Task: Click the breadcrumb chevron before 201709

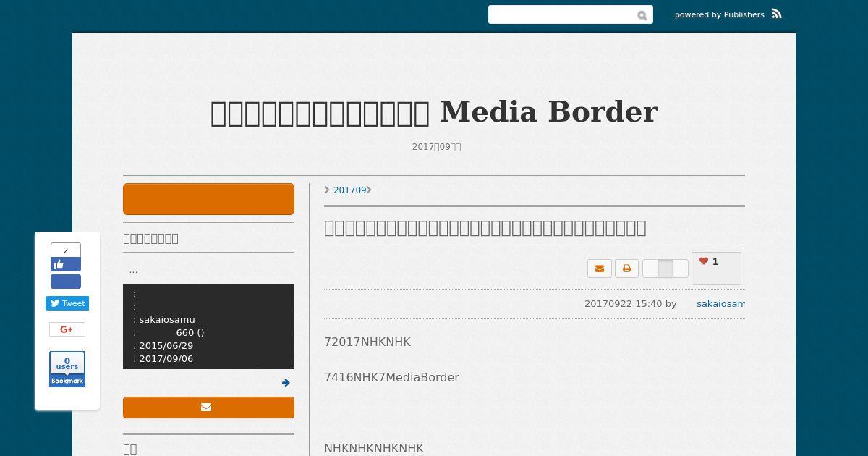Action: 327,190
